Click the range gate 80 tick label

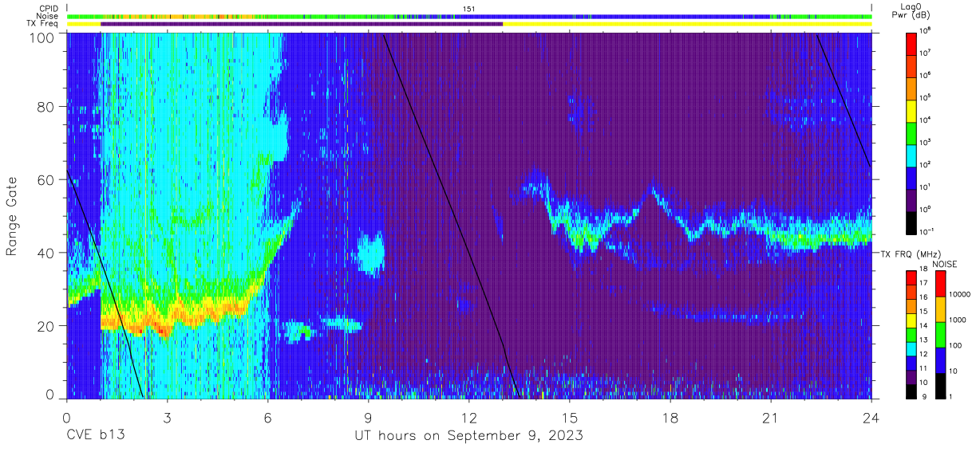(45, 107)
